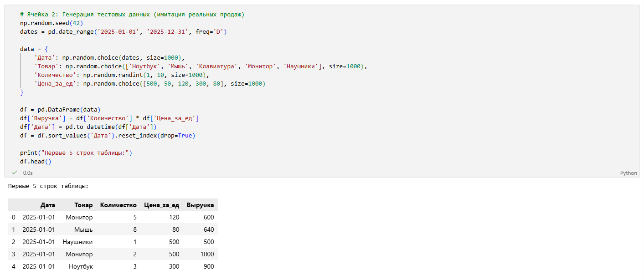Click the 0.0s execution time label
This screenshot has height=280, width=644.
28,173
